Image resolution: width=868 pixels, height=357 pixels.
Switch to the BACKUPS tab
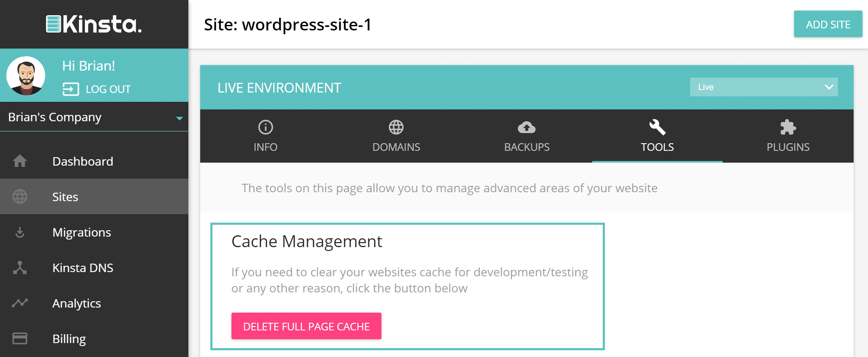tap(527, 136)
